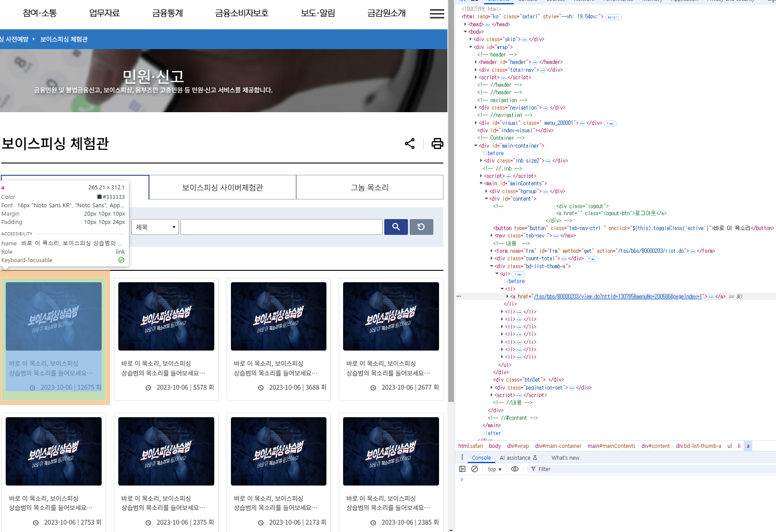This screenshot has width=776, height=532.
Task: Click ellipsis inside header#header element
Action: point(535,62)
